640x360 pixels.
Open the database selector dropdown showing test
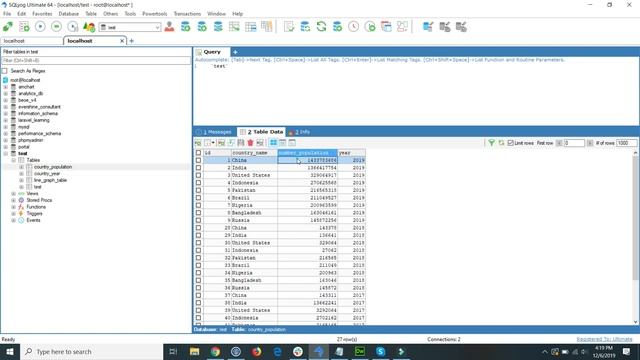click(x=130, y=27)
